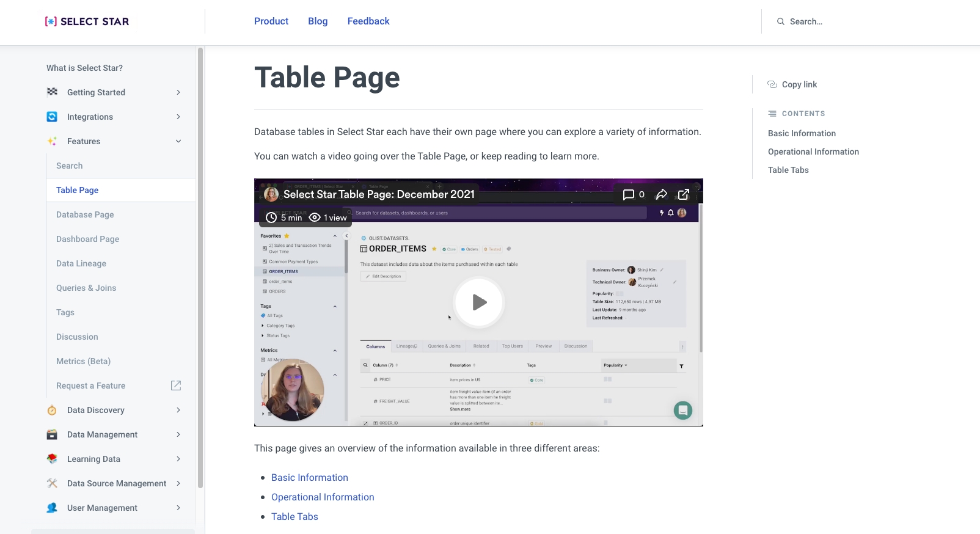Expand the Data Discovery section

point(178,410)
